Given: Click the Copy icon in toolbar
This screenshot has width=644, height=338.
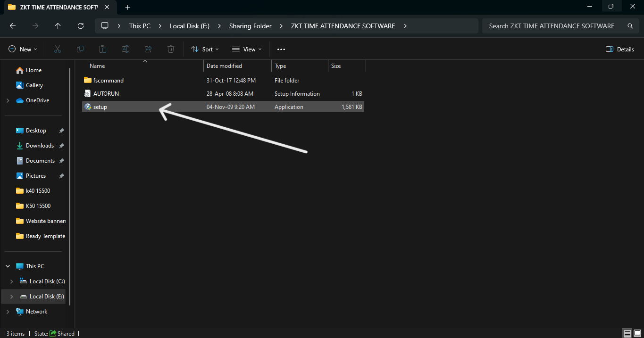Looking at the screenshot, I should click(x=80, y=49).
